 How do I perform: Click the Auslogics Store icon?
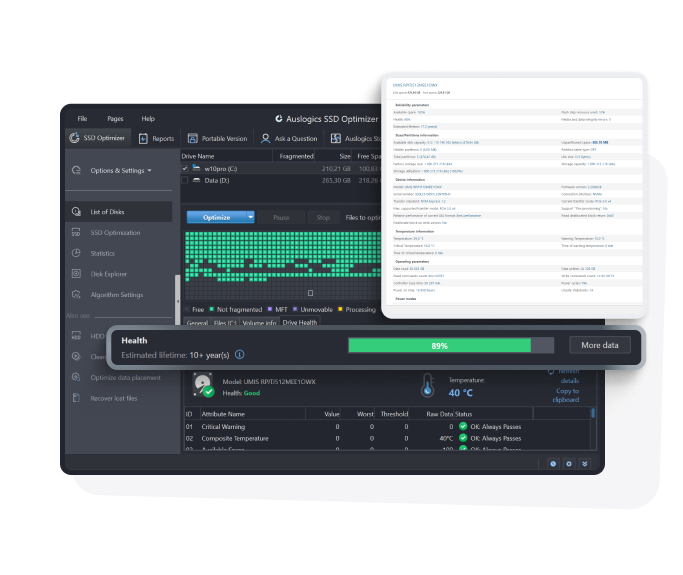[336, 139]
